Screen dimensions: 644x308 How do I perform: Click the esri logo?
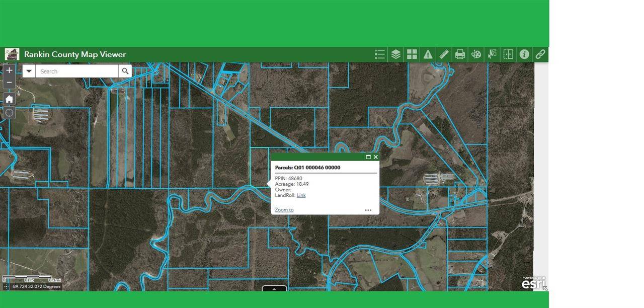534,283
